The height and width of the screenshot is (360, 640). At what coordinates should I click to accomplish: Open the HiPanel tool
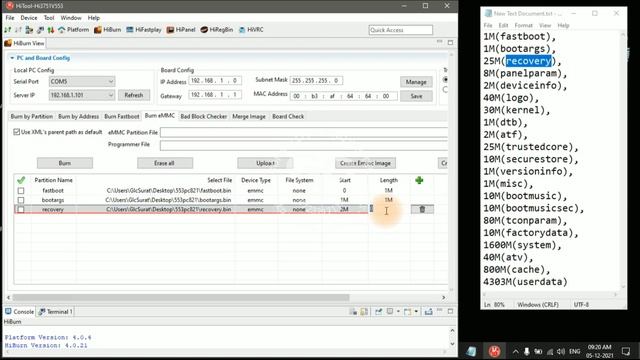point(181,30)
